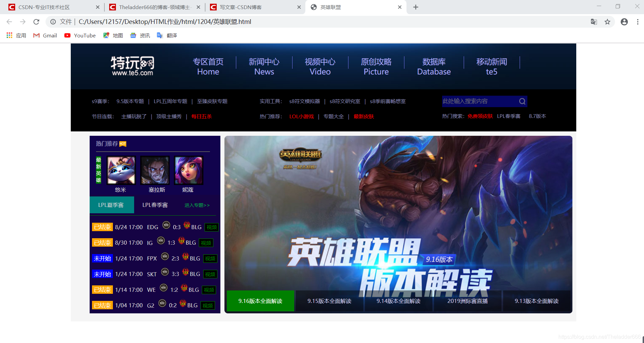Click the site info icon in the address bar
Screen dimensions: 644x343
coord(53,22)
